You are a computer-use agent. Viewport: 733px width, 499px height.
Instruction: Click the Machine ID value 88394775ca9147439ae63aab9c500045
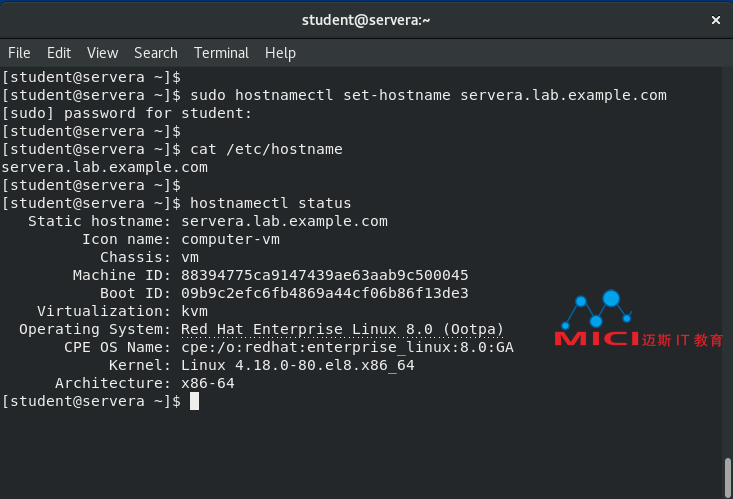325,275
